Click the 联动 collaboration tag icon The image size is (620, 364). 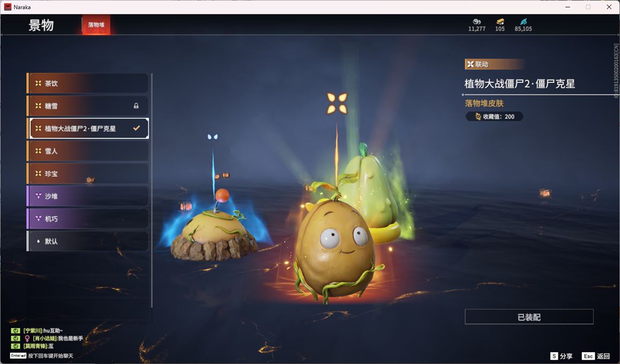(470, 64)
